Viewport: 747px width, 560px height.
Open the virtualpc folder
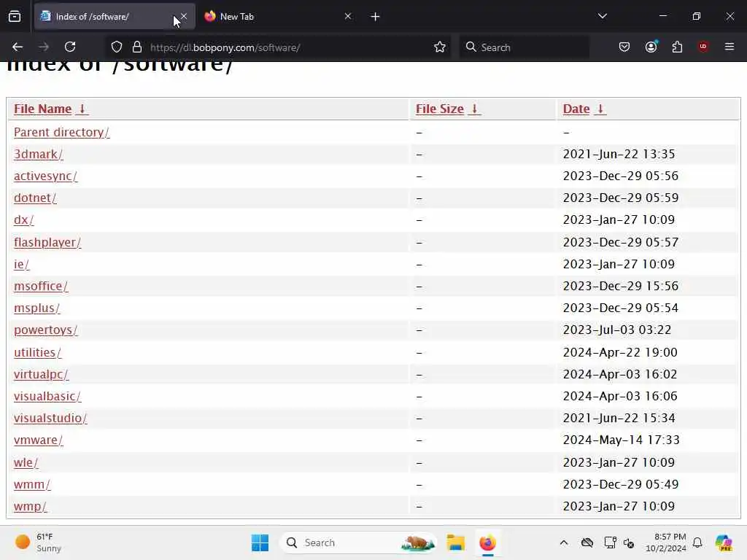pos(41,374)
